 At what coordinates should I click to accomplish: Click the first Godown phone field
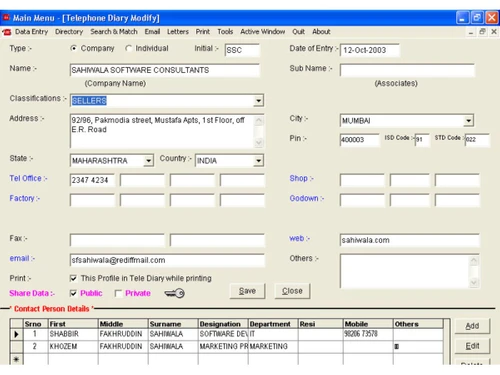(362, 200)
